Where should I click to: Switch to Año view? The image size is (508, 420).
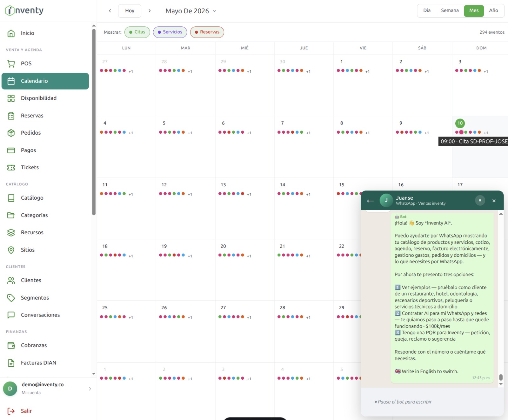[493, 10]
